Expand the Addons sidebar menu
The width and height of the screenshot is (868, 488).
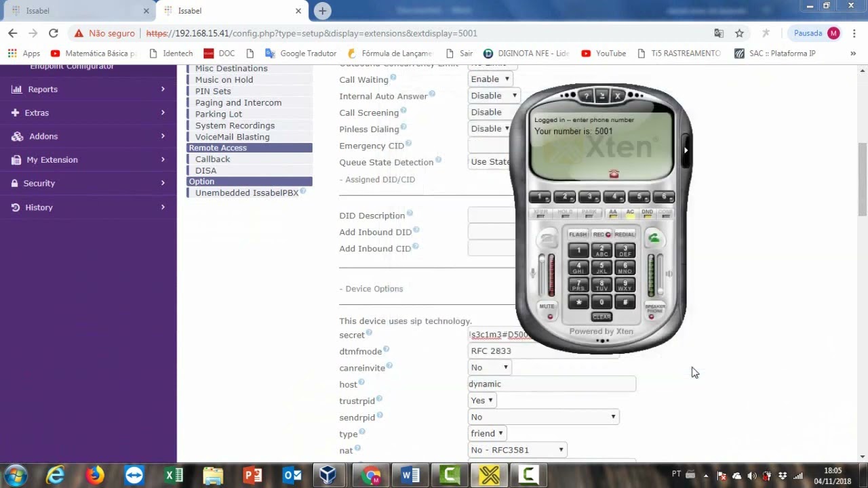click(x=88, y=136)
